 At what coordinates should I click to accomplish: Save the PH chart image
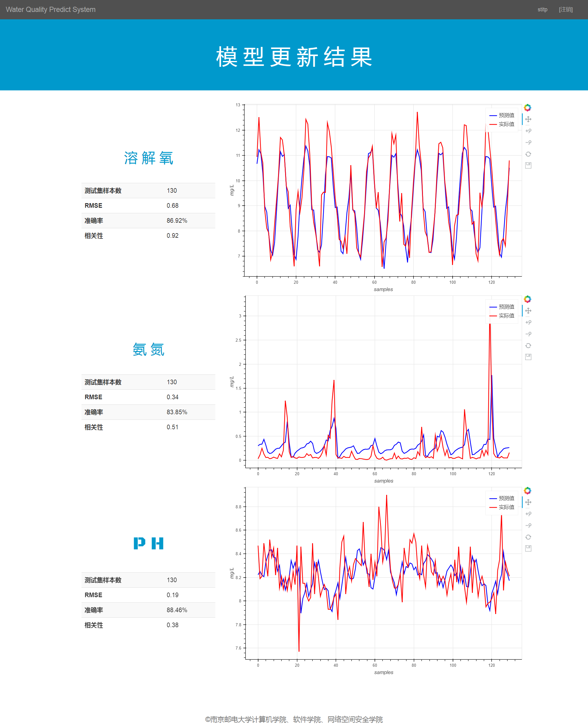tap(528, 548)
